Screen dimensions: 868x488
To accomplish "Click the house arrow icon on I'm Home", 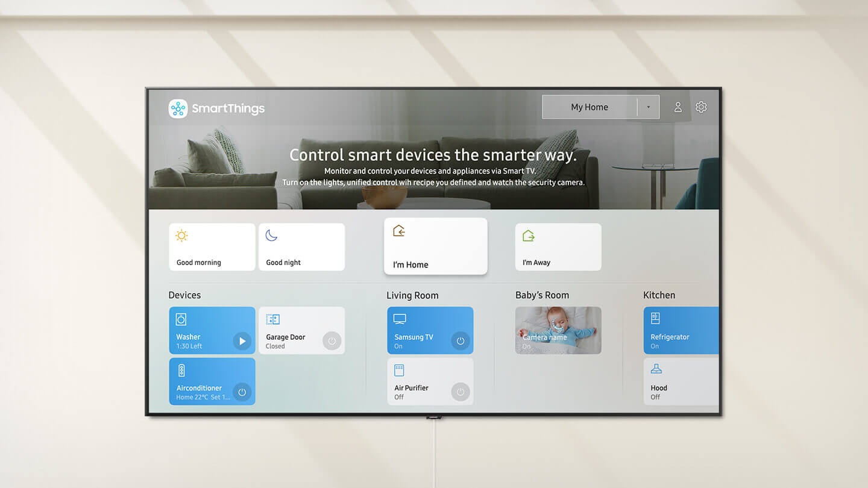I will (399, 231).
